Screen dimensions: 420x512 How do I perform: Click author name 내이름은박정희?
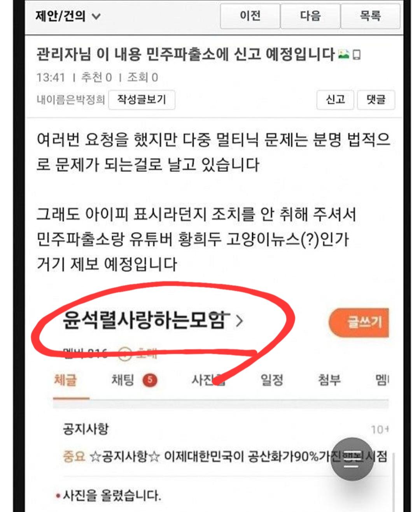[71, 100]
